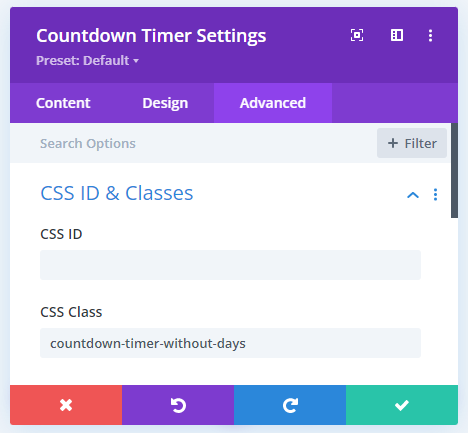Click the fullscreen expand modal icon

click(357, 35)
